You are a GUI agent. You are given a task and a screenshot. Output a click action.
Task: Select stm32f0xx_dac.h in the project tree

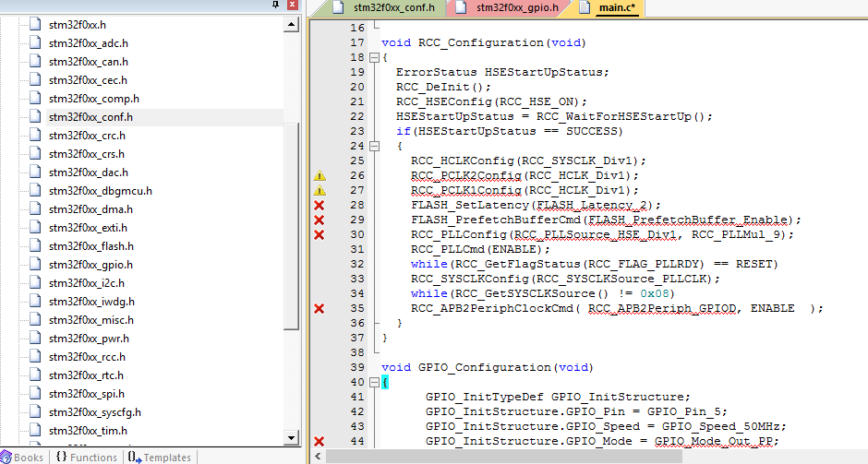(x=89, y=172)
